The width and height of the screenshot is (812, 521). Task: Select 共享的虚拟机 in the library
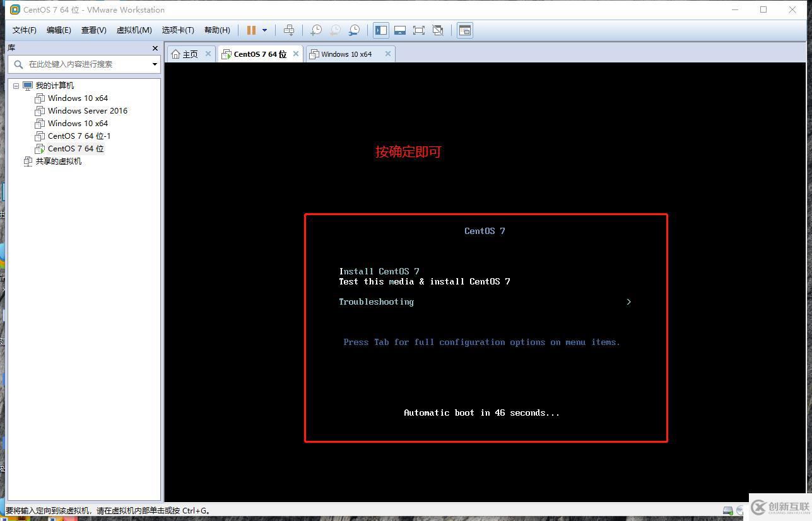pyautogui.click(x=58, y=161)
